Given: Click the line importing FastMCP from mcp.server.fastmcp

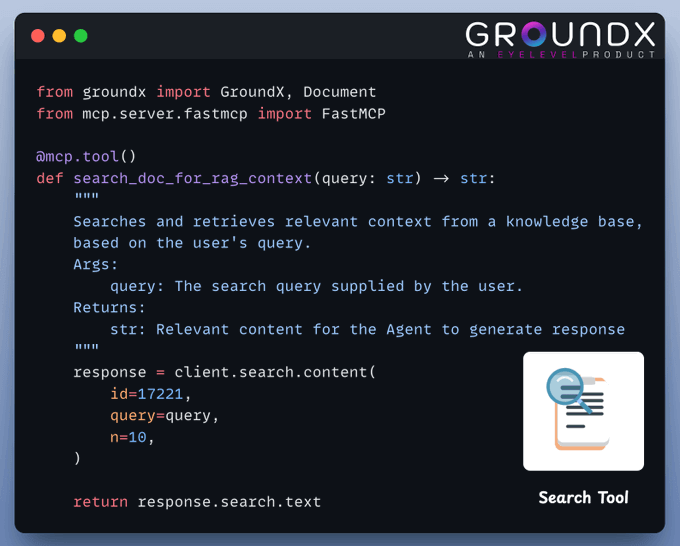Looking at the screenshot, I should [211, 114].
